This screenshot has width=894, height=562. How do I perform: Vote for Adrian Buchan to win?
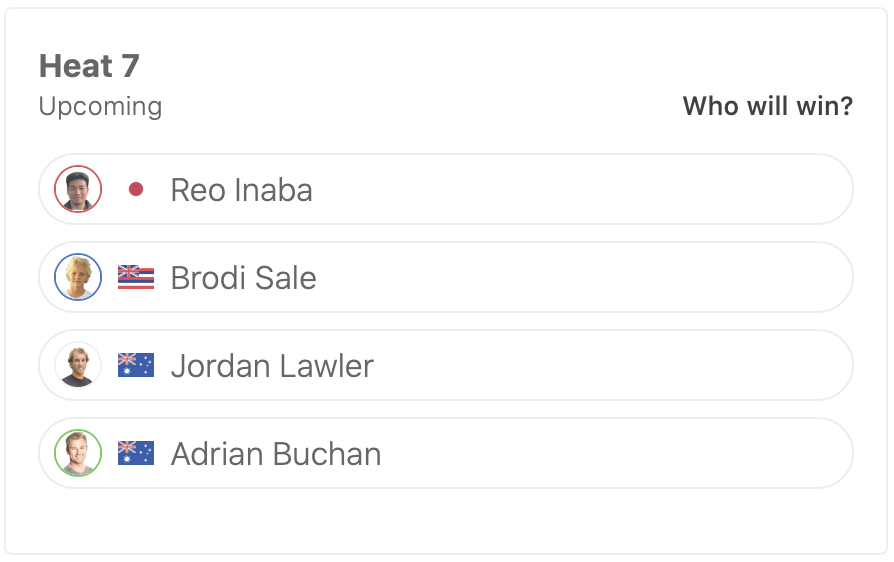[600, 453]
